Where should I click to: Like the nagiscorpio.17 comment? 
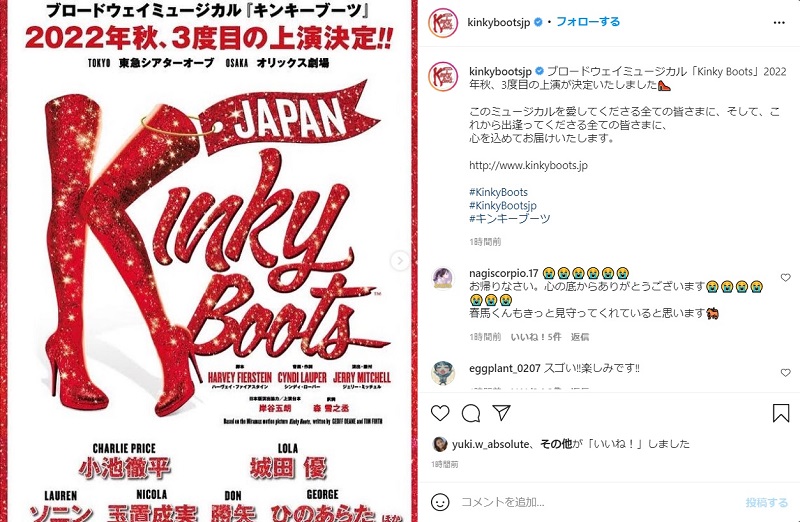tap(786, 278)
